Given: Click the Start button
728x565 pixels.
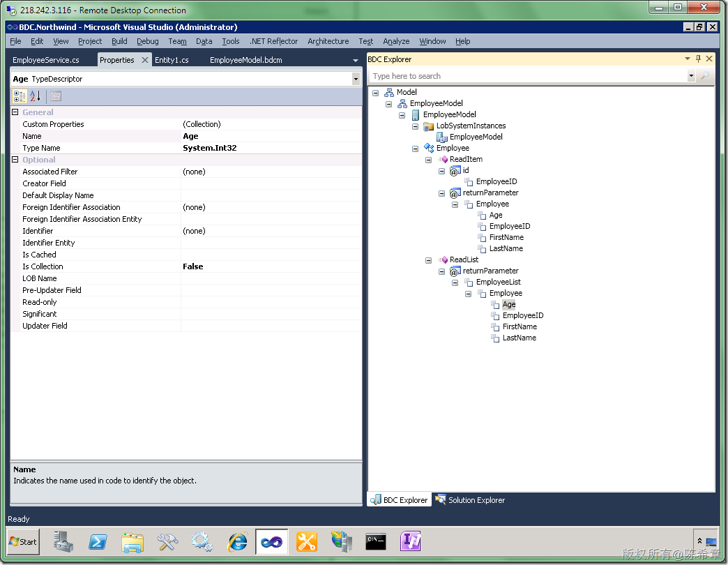Looking at the screenshot, I should coord(23,542).
